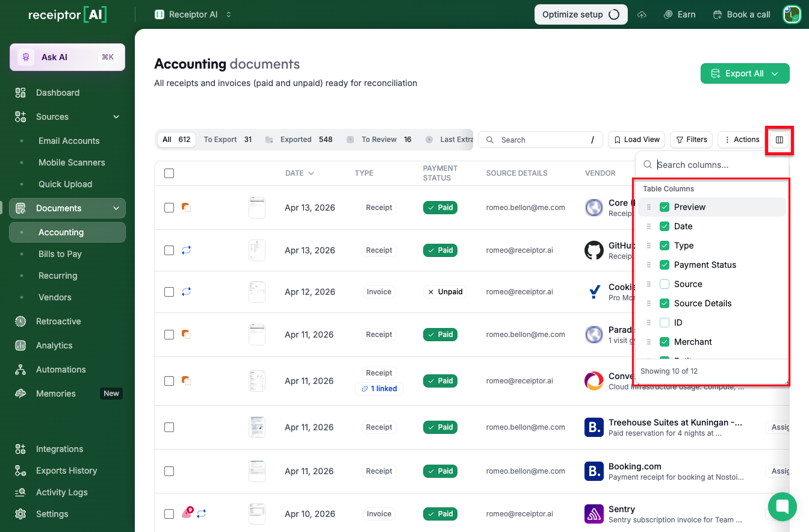This screenshot has height=532, width=809.
Task: Click the Receiptor AI logo
Action: tap(67, 14)
